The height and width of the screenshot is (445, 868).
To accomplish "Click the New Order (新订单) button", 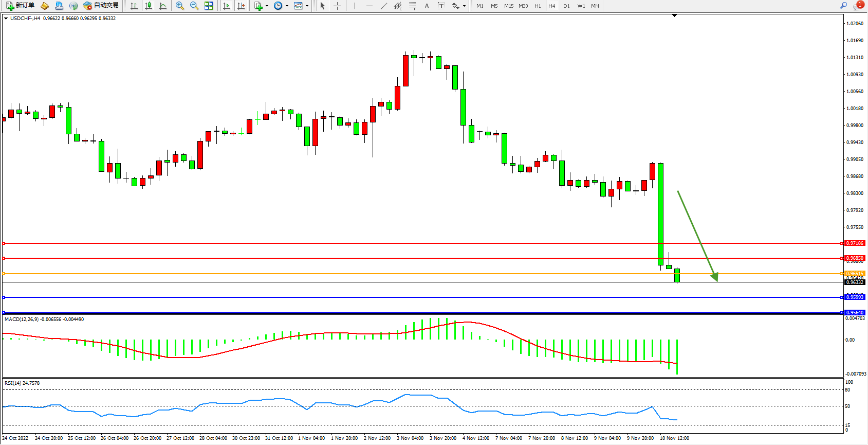I will coord(20,6).
